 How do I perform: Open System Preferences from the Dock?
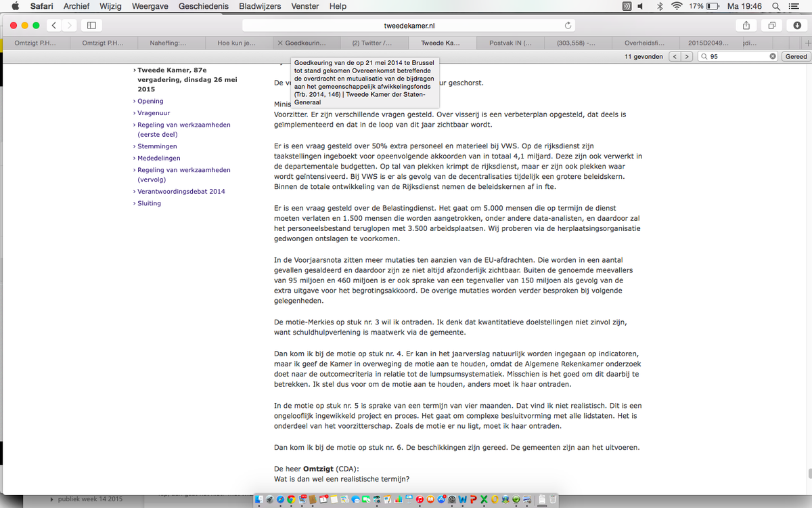click(x=452, y=499)
